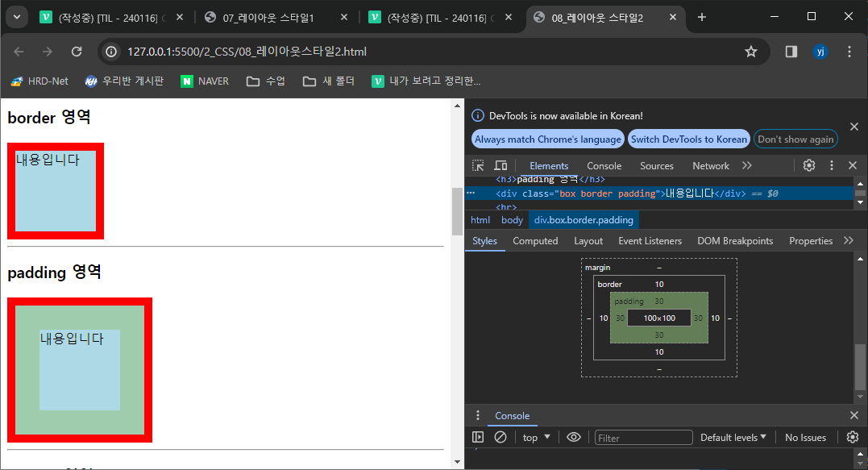Focus the console Filter input field

coord(643,437)
